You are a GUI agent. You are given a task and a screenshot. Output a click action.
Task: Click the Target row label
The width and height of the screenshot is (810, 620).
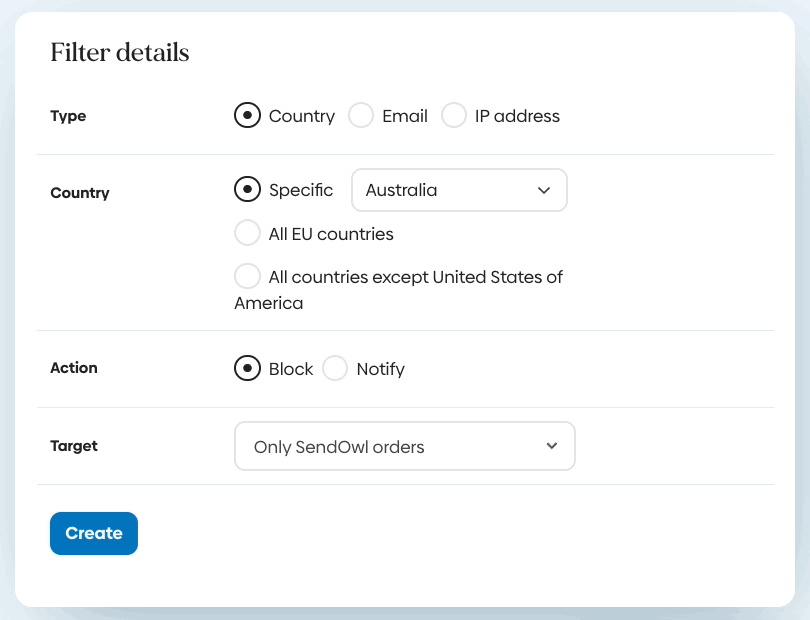(x=74, y=446)
